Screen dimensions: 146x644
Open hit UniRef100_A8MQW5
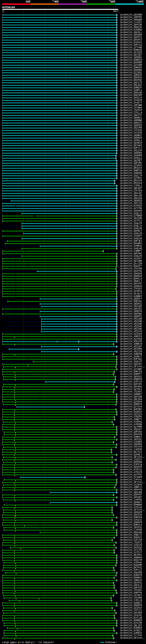click(x=131, y=20)
